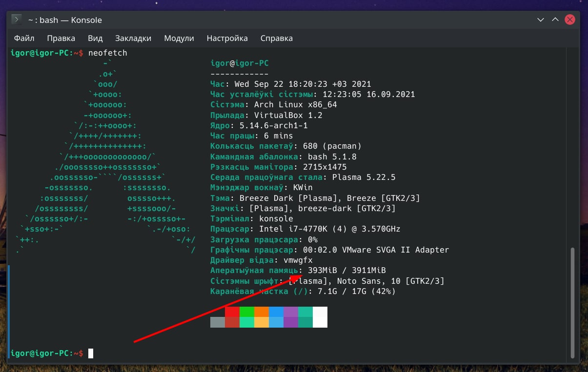
Task: Click the 'Wed Sep 22 18:20:23 +03 2021' time
Action: click(x=303, y=84)
